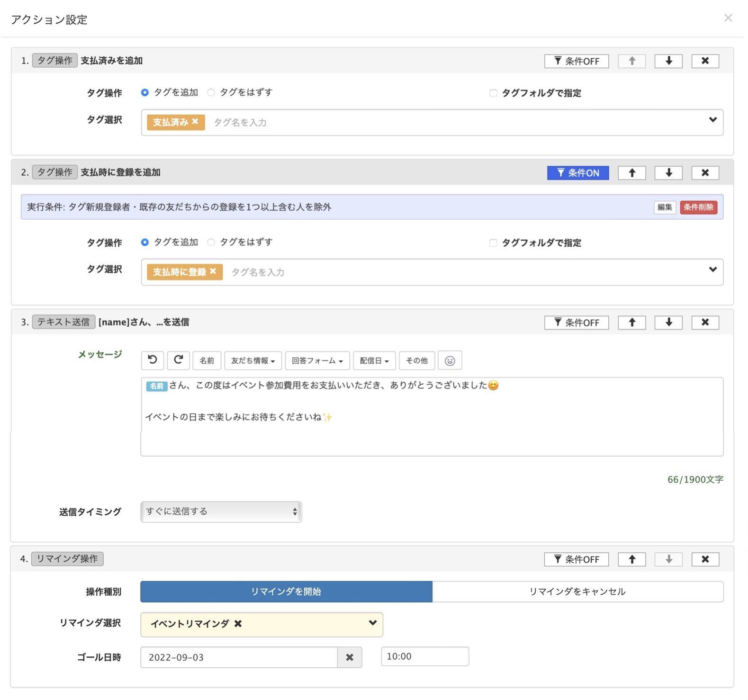Check タグフォルダで指定 in action 1
The width and height of the screenshot is (748, 700).
493,93
